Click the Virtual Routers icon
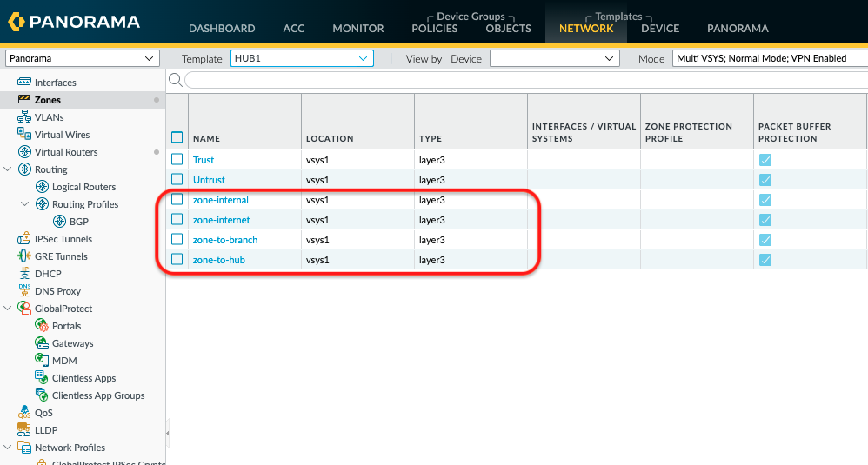 tap(24, 151)
